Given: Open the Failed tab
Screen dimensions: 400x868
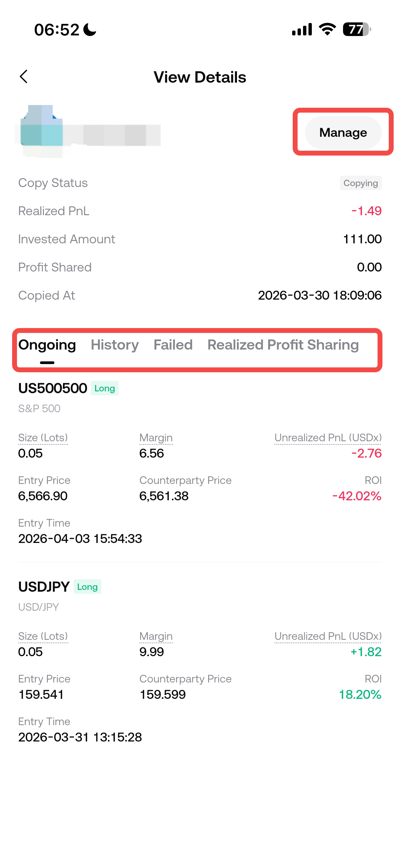Looking at the screenshot, I should (x=173, y=345).
